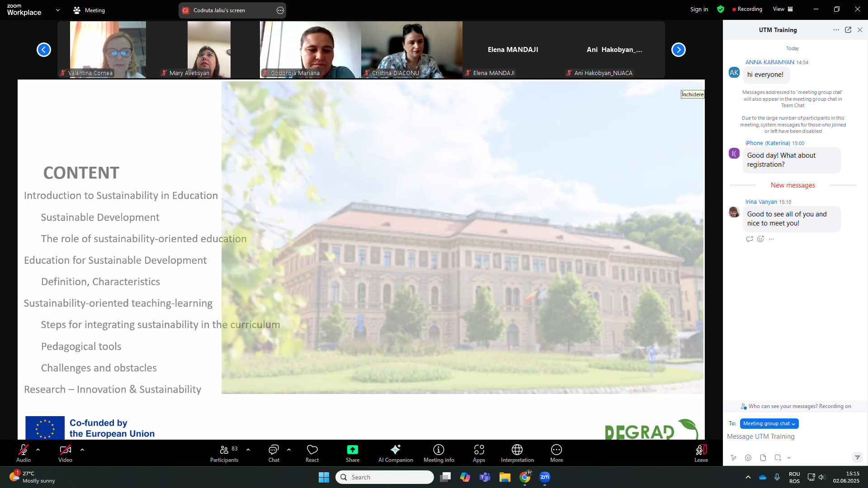Expand the Participants options arrow

[x=248, y=450]
